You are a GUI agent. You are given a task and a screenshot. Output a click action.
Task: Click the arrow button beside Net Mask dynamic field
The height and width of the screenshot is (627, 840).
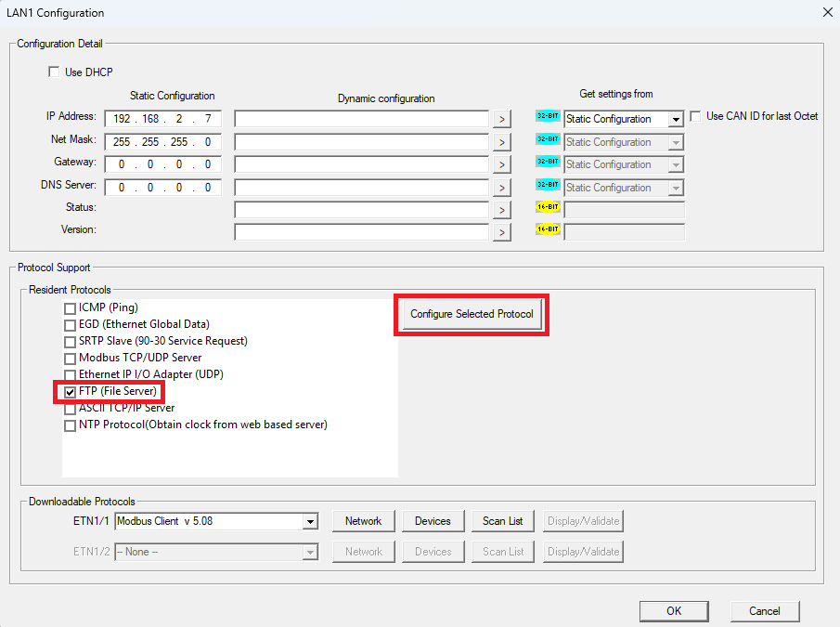pos(501,142)
